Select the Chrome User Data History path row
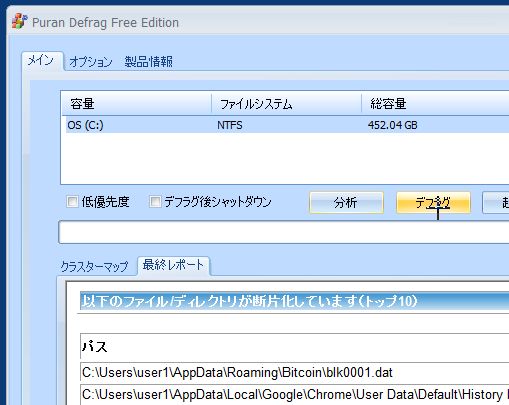This screenshot has height=405, width=509. pos(294,395)
